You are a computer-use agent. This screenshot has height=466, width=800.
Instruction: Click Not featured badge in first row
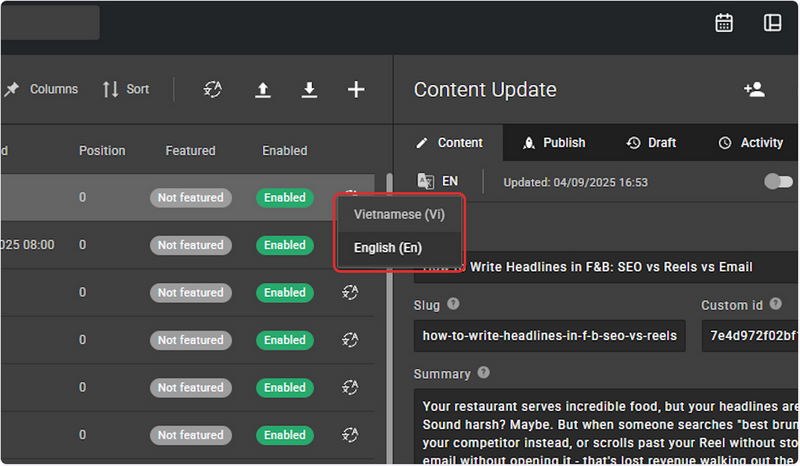(191, 198)
